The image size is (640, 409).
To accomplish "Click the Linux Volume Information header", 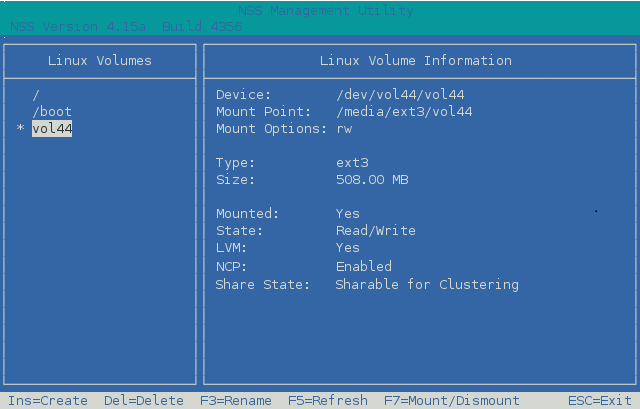I will click(416, 61).
